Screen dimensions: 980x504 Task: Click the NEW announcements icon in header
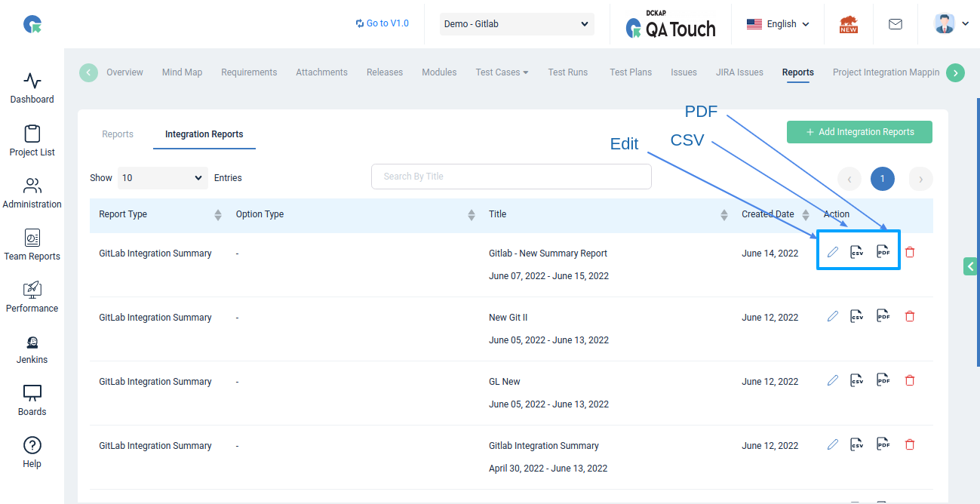pos(849,24)
